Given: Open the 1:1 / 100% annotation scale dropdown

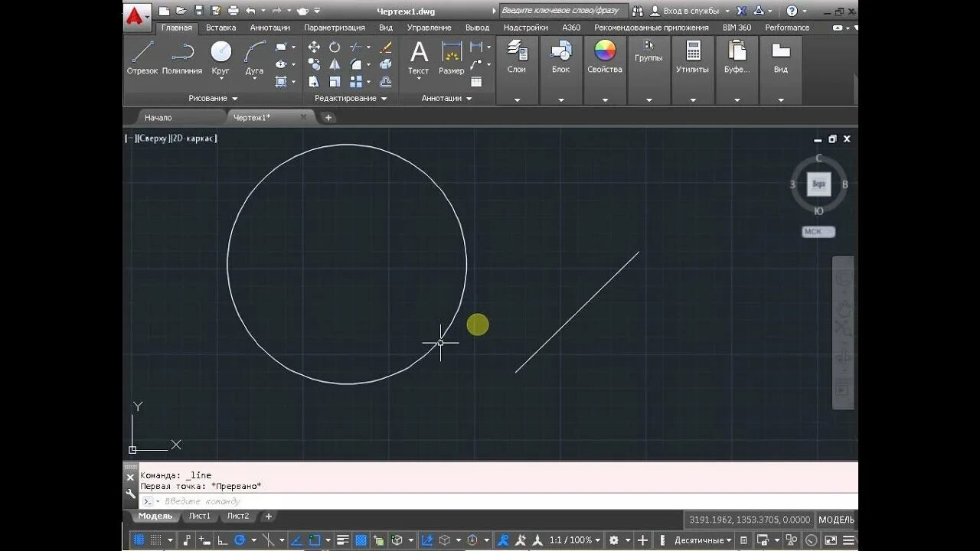Looking at the screenshot, I should click(575, 540).
